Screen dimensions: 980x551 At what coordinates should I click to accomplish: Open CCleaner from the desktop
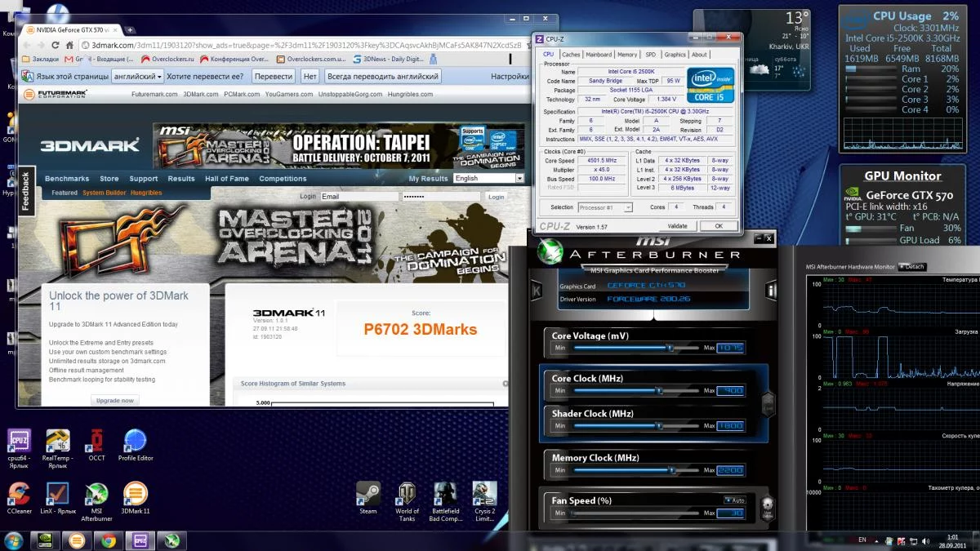click(x=19, y=494)
